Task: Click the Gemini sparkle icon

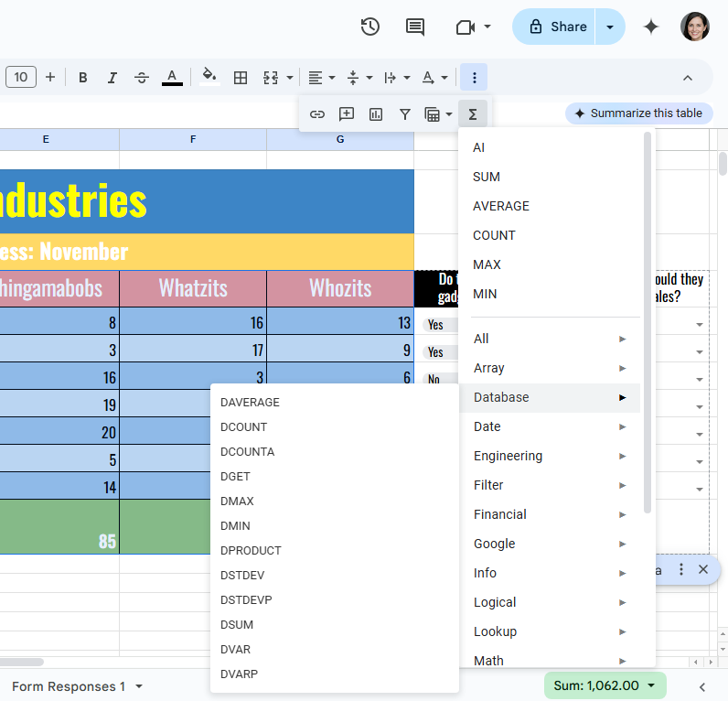Action: coord(651,27)
